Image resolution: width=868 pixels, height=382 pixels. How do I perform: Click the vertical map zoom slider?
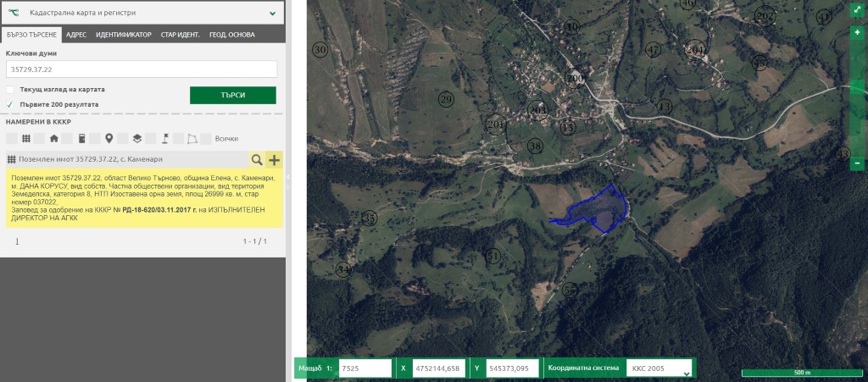click(x=857, y=97)
